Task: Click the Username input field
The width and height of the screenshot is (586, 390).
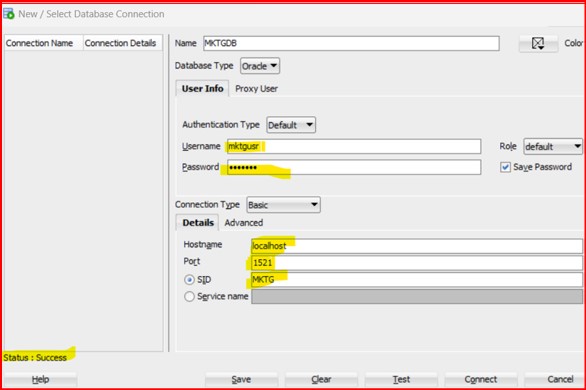Action: pos(354,146)
